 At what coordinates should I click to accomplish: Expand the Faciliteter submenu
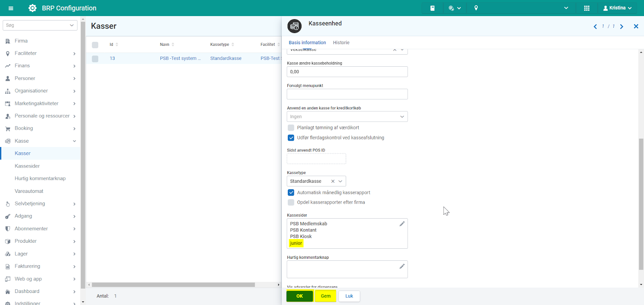tap(74, 53)
